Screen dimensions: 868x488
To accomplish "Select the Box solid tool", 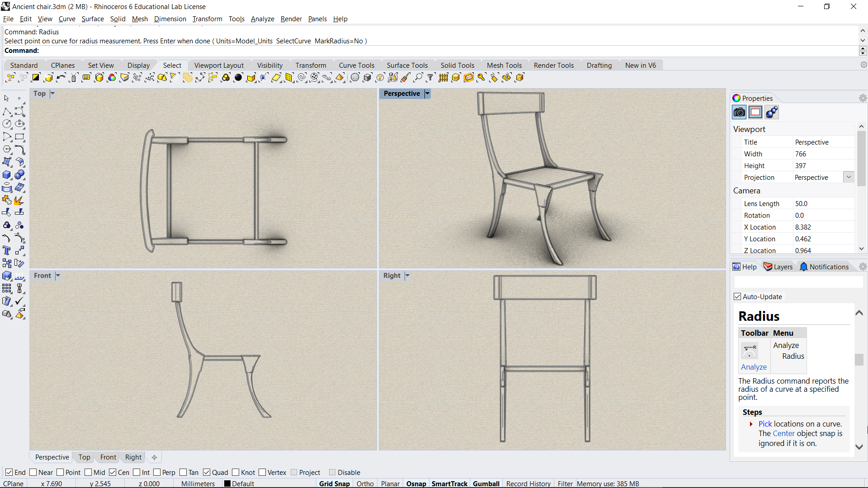I will [7, 175].
